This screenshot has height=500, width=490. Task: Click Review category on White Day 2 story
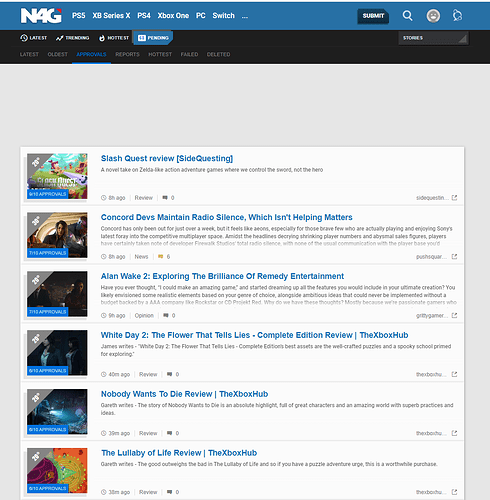click(x=148, y=374)
